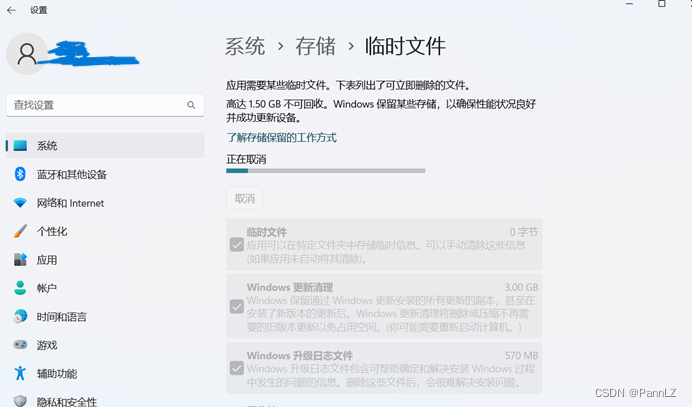Focus the 查找设置 search field
This screenshot has width=692, height=407.
[105, 105]
